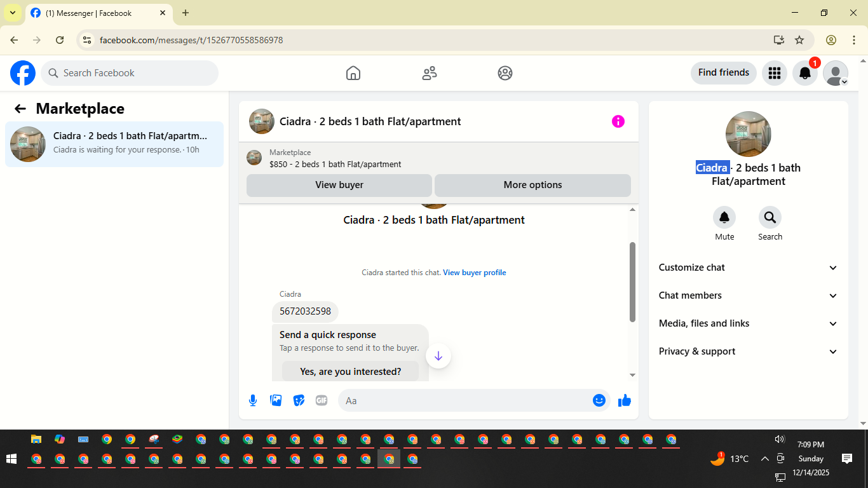Viewport: 868px width, 488px height.
Task: Click the chat message scrollbar thumb
Action: tap(632, 281)
